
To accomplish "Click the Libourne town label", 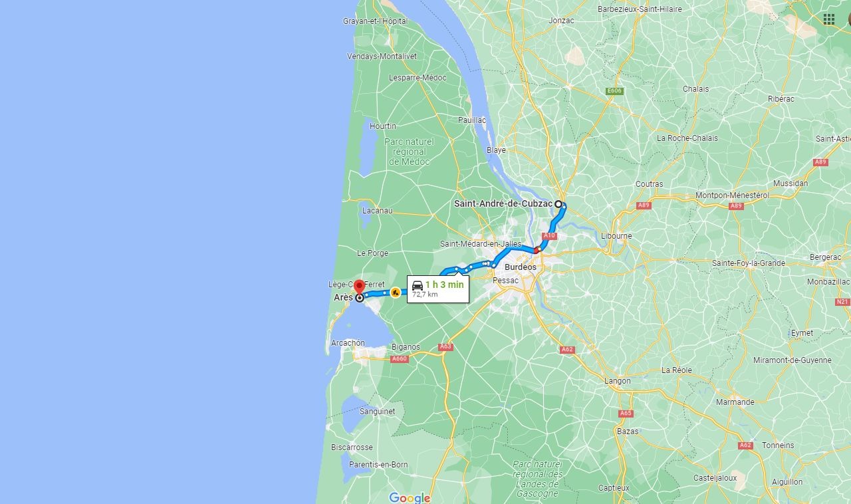I will click(616, 236).
